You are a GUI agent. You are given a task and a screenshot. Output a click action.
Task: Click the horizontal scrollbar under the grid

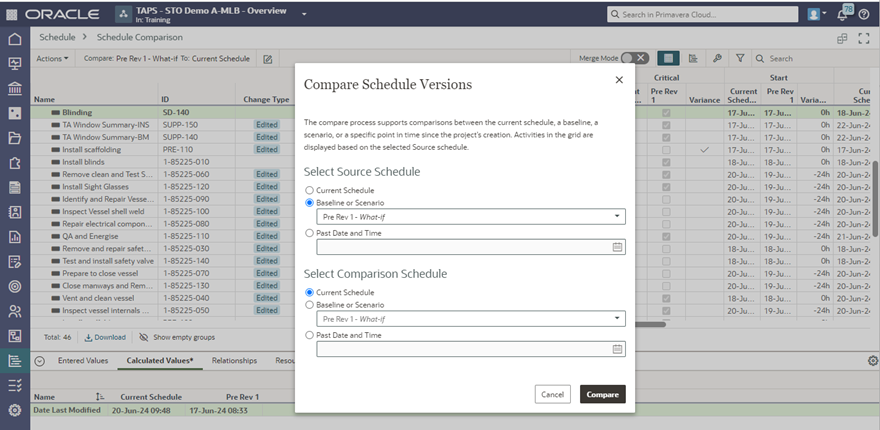pyautogui.click(x=650, y=324)
